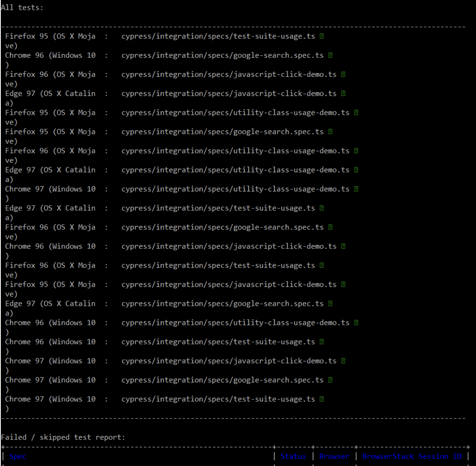Click status icon for Firefox 95 test-suite-usage.ts
The image size is (476, 466).
pos(322,36)
